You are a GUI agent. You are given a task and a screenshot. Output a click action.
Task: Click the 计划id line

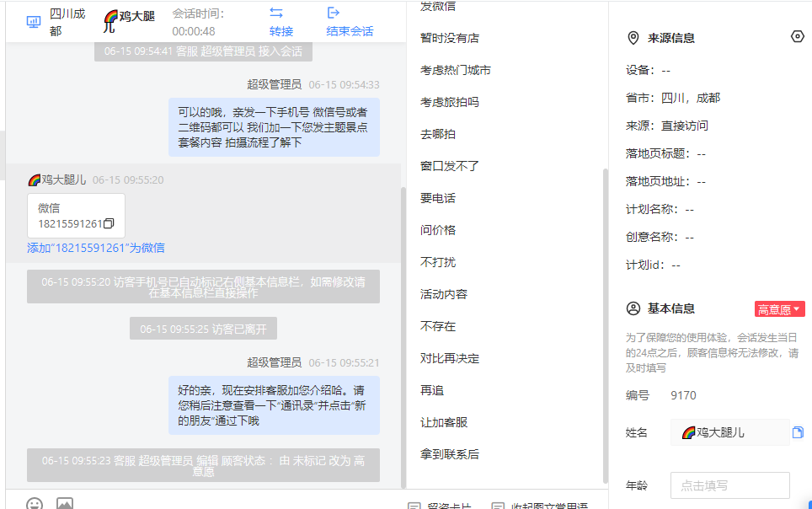pos(653,265)
